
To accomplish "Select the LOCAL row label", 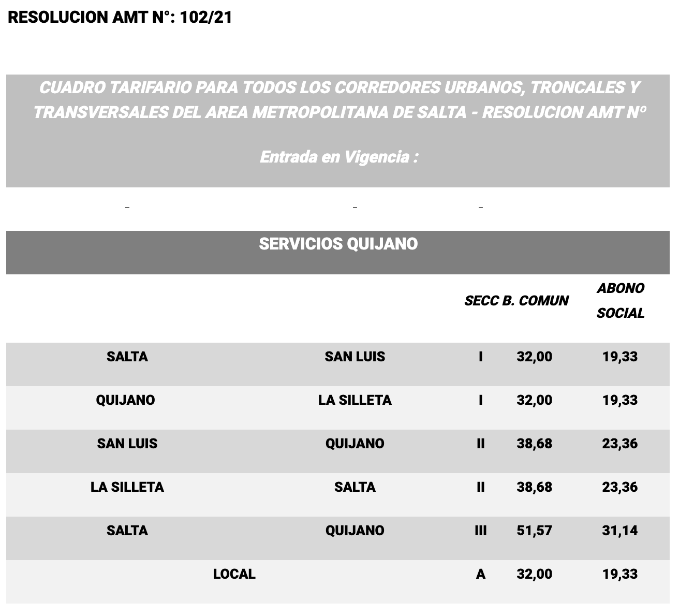I will 234,574.
